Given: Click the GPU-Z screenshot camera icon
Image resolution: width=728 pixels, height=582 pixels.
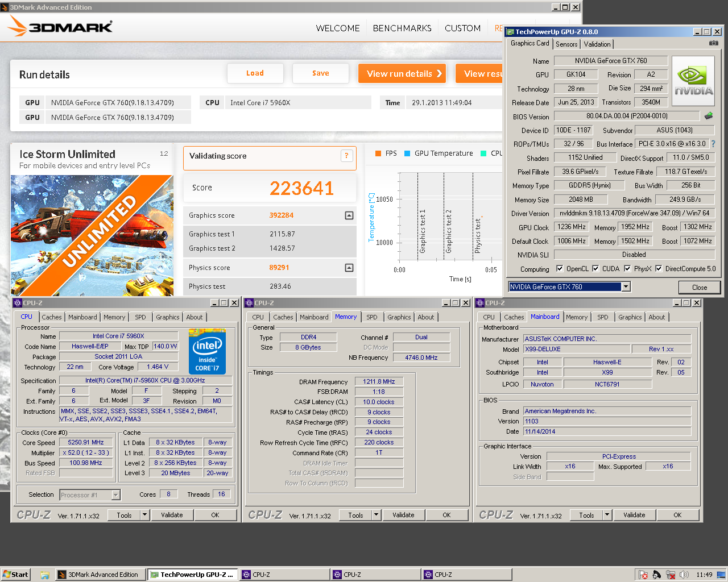Looking at the screenshot, I should tap(713, 43).
